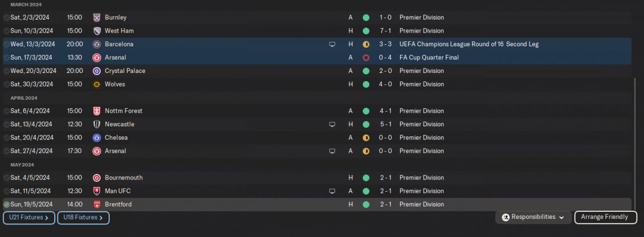Click the Barcelona club badge icon
Viewport: 644px width, 237px height.
(97, 44)
